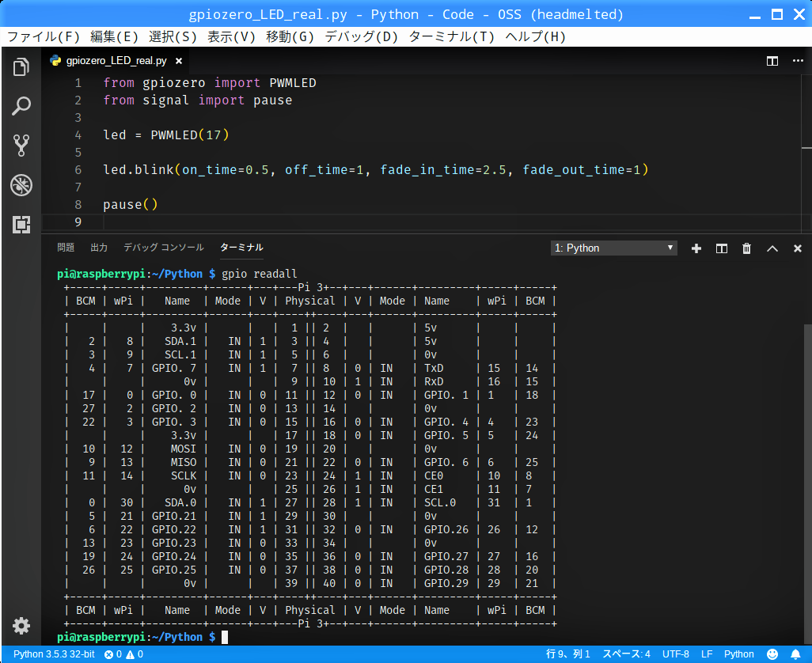Click GPIO.29 in the terminal table
The height and width of the screenshot is (663, 812).
[446, 583]
